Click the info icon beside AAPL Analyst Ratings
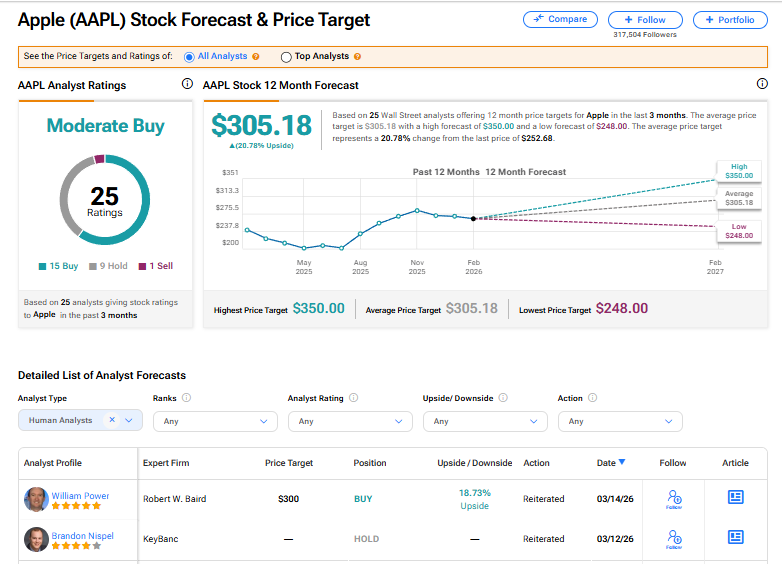This screenshot has height=564, width=782. coord(187,84)
